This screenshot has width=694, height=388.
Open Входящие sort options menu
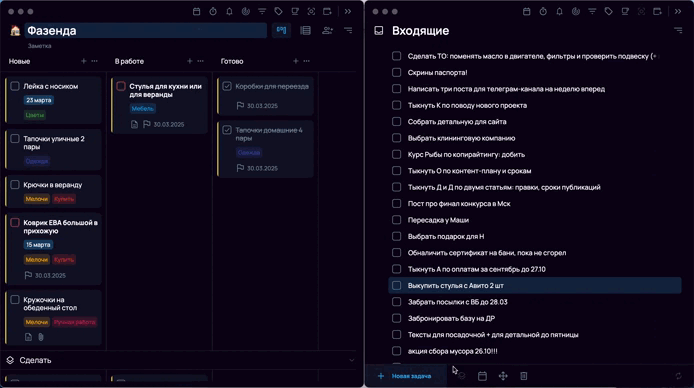pos(678,30)
